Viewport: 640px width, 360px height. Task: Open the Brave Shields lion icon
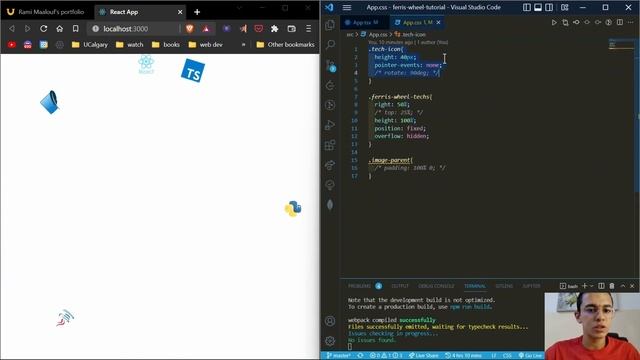[190, 29]
